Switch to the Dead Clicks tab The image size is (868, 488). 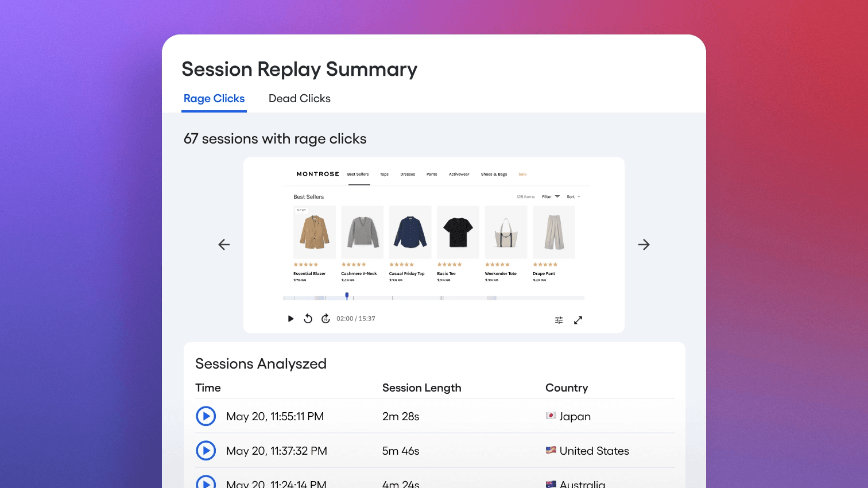(x=299, y=99)
